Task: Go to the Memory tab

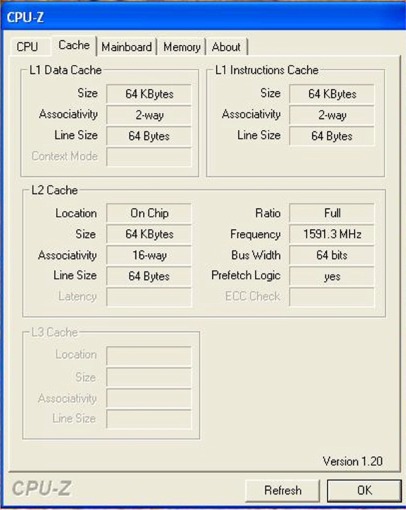Action: [182, 47]
